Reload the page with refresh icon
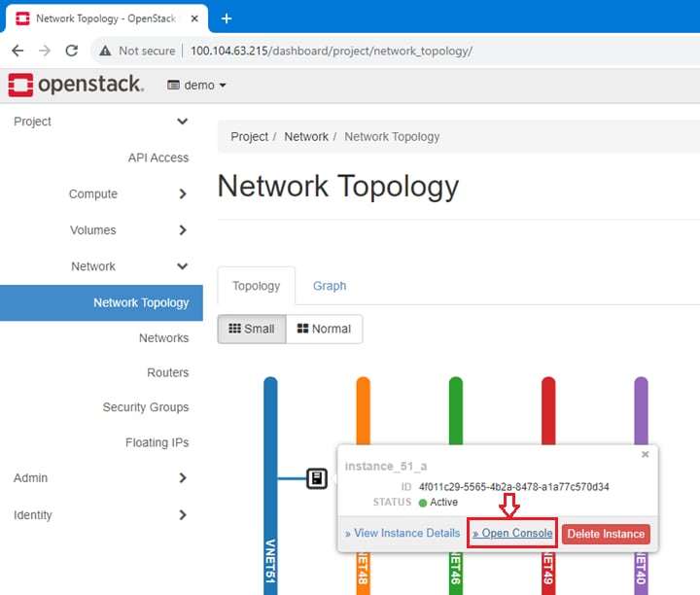This screenshot has width=700, height=595. tap(72, 51)
